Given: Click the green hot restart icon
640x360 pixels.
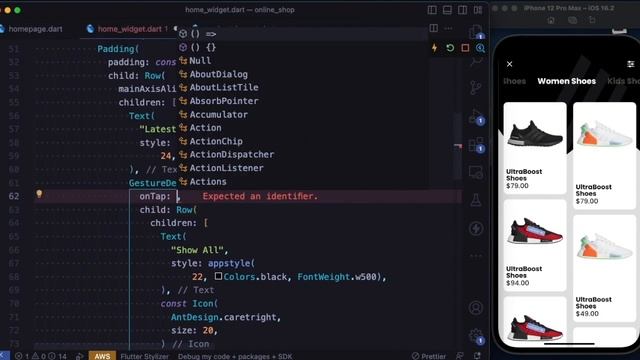Looking at the screenshot, I should [450, 48].
